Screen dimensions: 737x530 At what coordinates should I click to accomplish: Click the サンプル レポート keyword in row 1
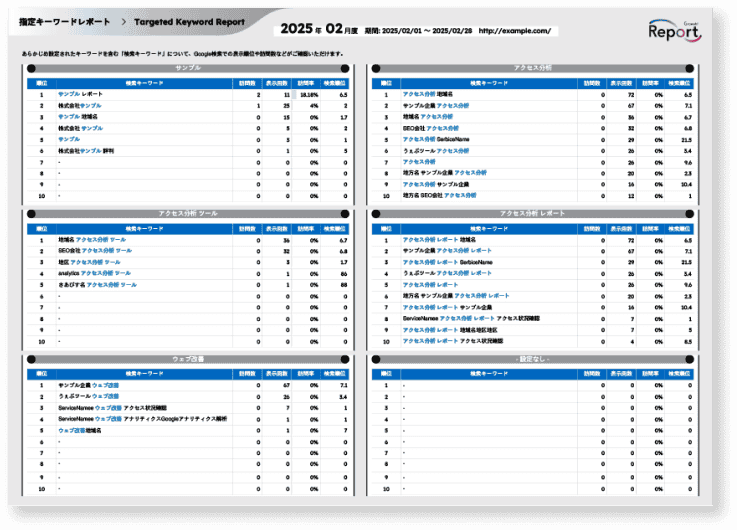[80, 95]
